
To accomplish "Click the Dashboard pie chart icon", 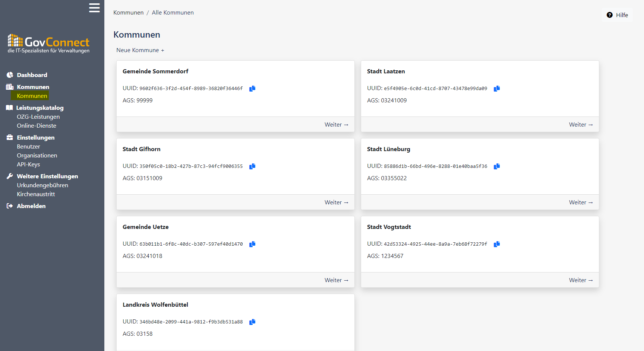I will point(10,75).
